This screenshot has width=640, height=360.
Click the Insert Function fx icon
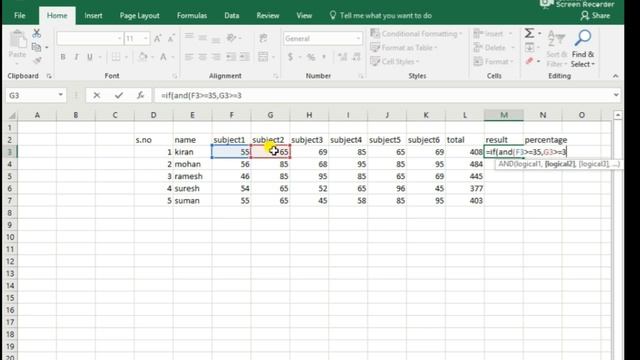[140, 95]
